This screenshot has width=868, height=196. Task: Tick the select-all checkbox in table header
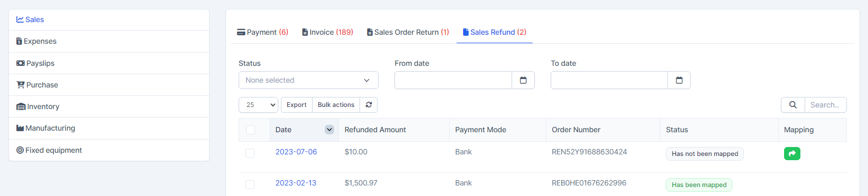tap(250, 130)
